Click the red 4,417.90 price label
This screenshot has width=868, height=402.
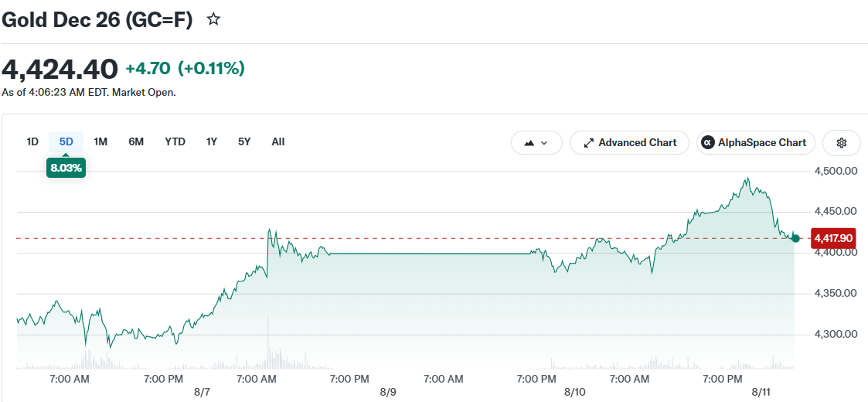click(x=833, y=239)
